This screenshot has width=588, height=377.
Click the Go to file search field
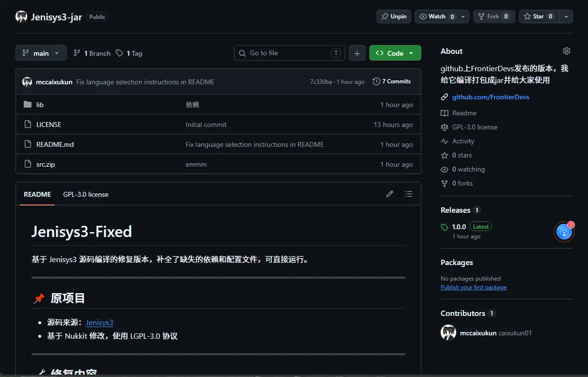[x=289, y=53]
